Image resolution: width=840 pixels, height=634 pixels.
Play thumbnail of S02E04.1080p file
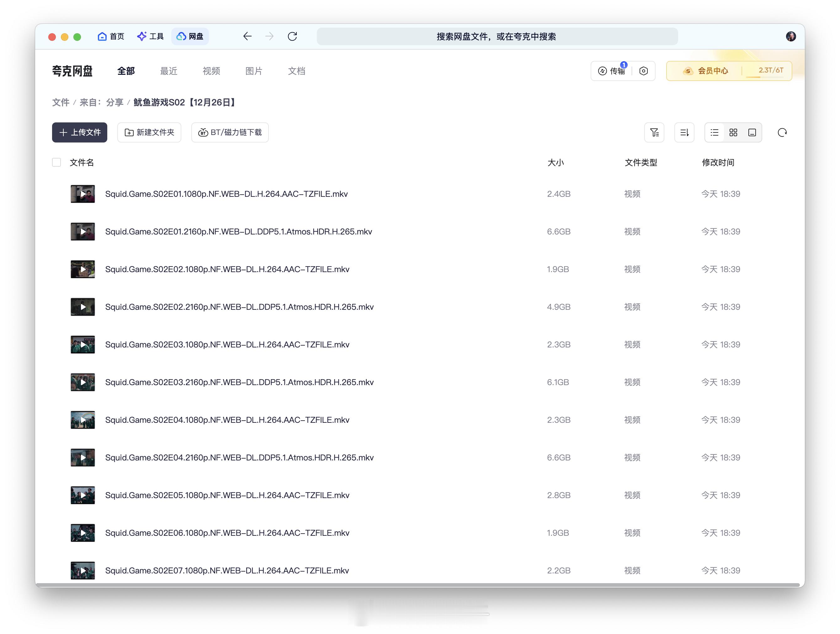tap(83, 420)
